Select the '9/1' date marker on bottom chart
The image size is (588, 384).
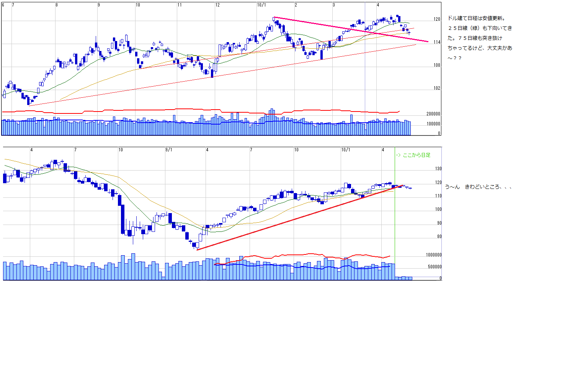(x=168, y=150)
